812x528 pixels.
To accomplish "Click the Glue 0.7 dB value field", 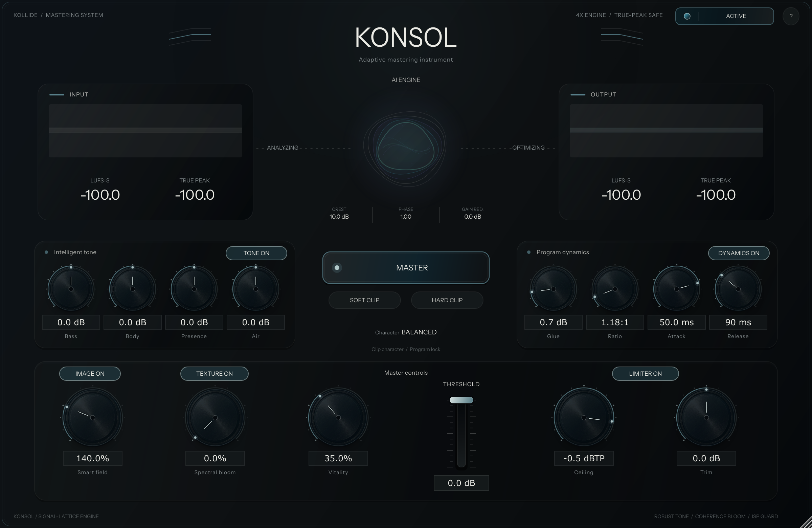I will 554,322.
